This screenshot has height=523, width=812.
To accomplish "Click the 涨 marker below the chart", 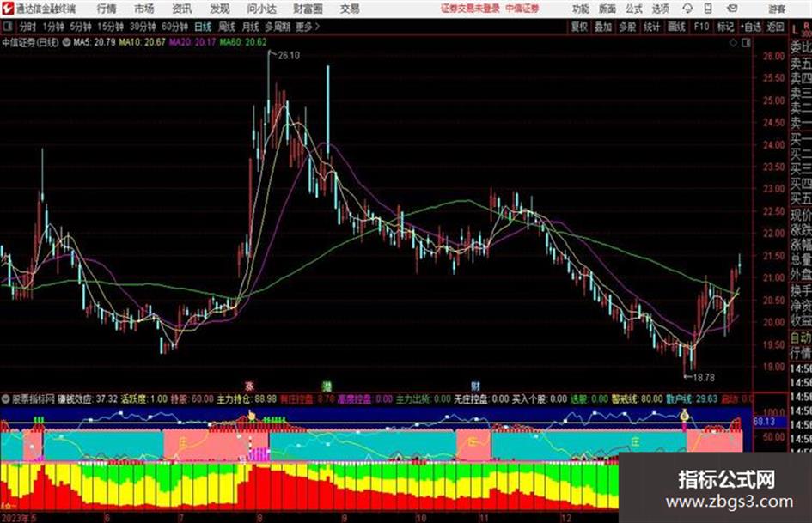I will click(249, 386).
